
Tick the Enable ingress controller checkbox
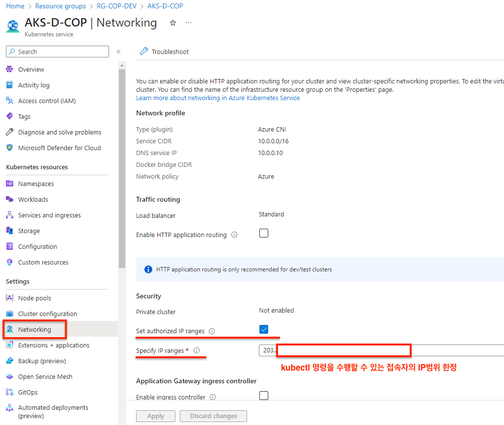(x=264, y=396)
